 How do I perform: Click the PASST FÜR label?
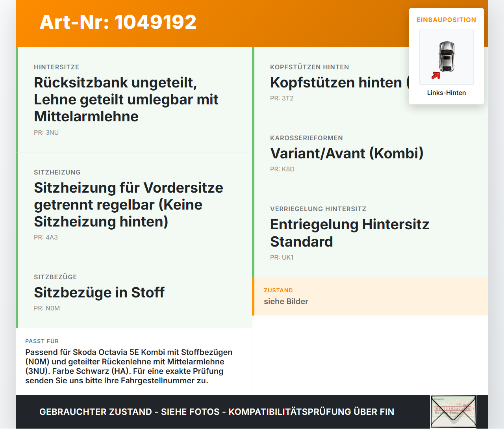[42, 341]
